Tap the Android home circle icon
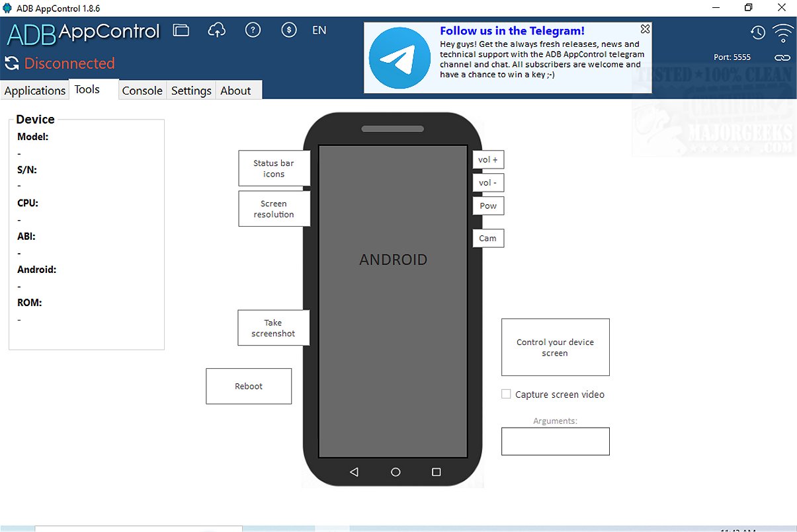This screenshot has width=797, height=532. 396,472
